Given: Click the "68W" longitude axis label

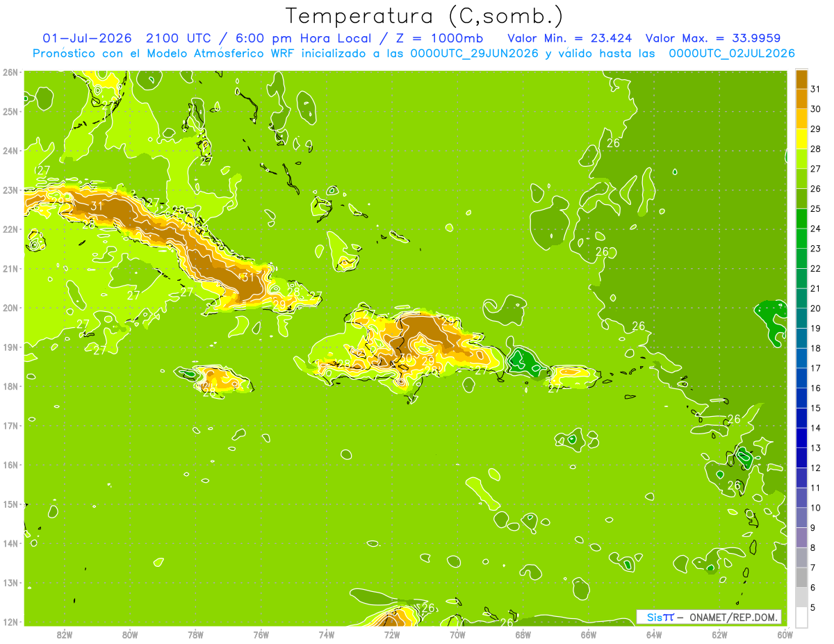Looking at the screenshot, I should pyautogui.click(x=523, y=635).
